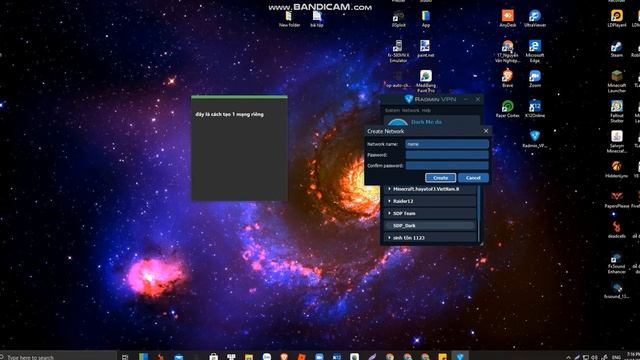The image size is (640, 360).
Task: Open the 17_Nguyễn Văn Nghiệp Chrome shortcut
Action: 508,51
